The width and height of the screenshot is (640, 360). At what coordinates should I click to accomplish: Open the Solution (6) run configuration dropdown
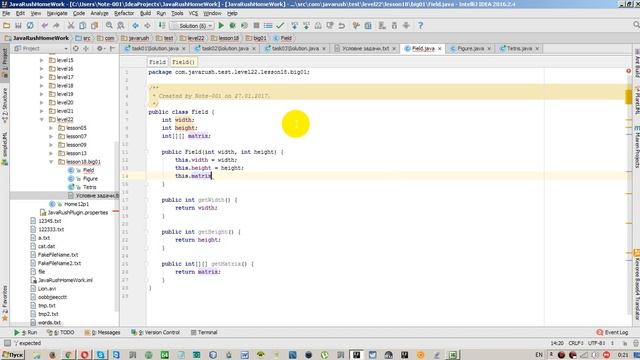(x=192, y=25)
